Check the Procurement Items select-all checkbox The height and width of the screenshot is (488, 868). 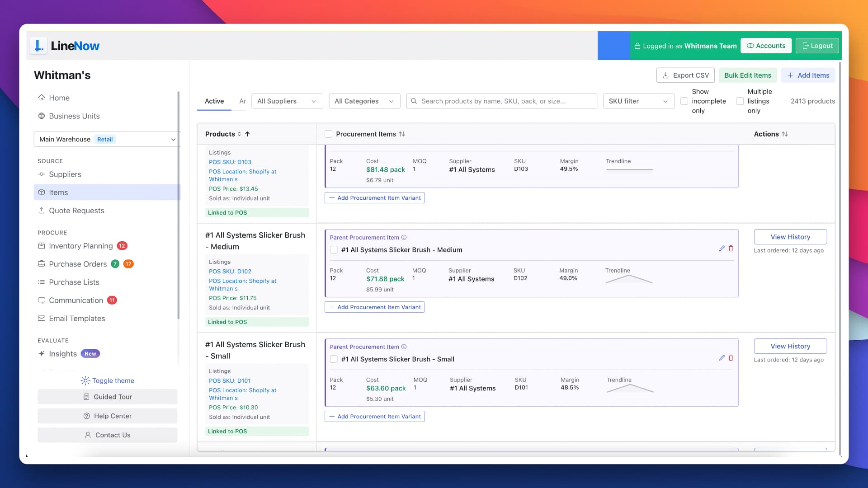329,134
